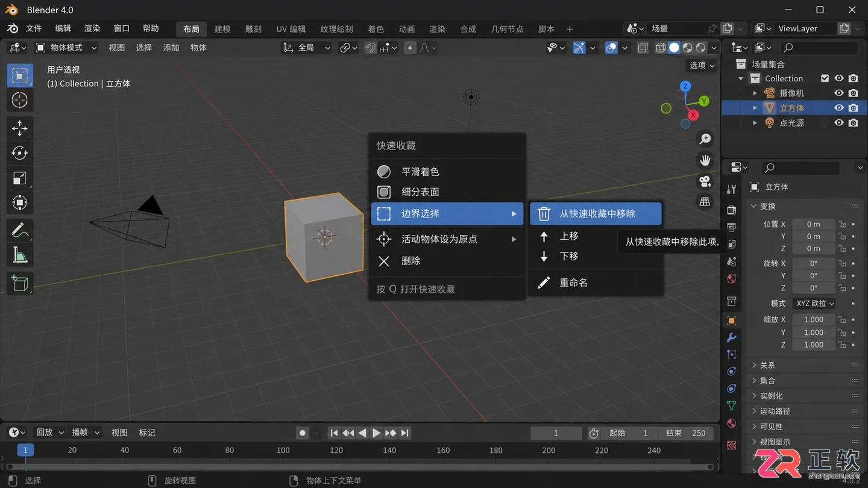Select the Transform tool
Screen dimensions: 868x488
tap(20, 203)
